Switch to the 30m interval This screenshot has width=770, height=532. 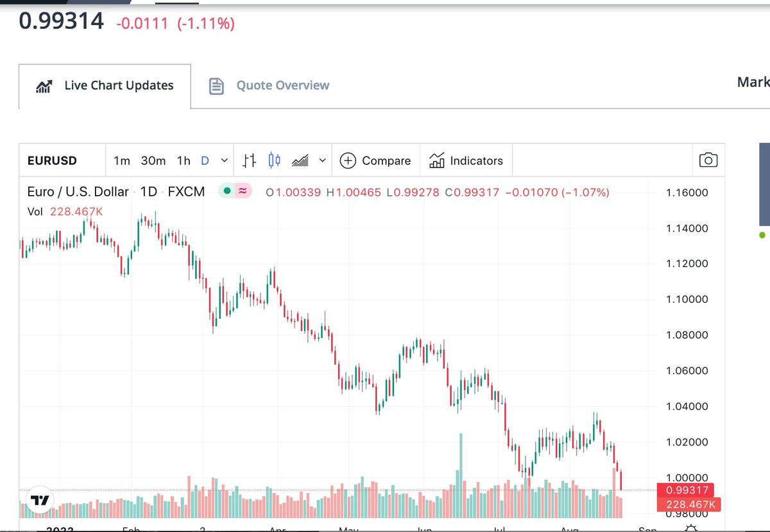click(x=153, y=160)
